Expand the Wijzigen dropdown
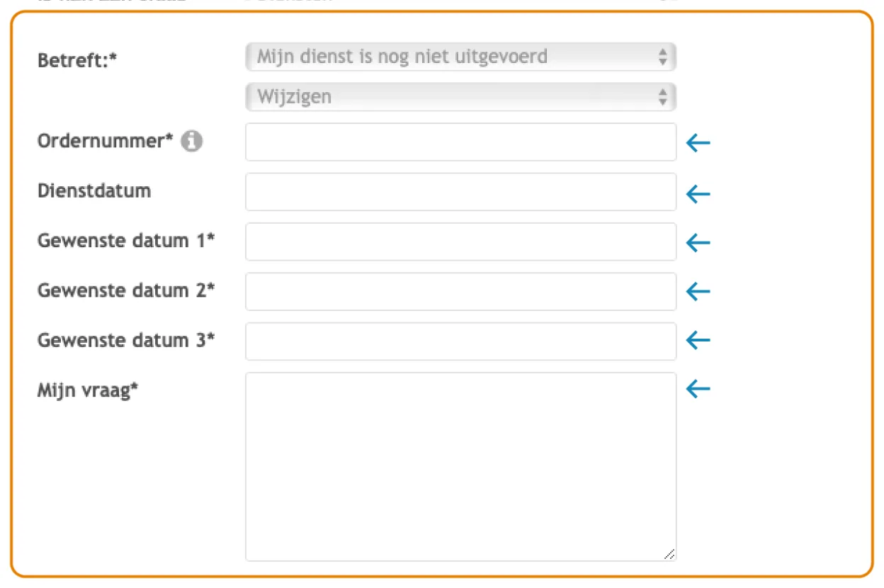Screen dimensions: 884x588 pyautogui.click(x=461, y=97)
